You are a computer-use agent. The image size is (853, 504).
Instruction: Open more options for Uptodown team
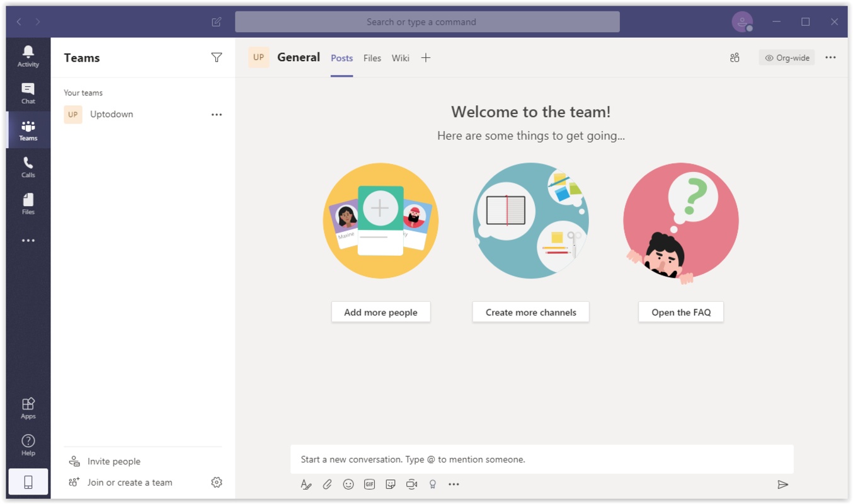coord(217,115)
